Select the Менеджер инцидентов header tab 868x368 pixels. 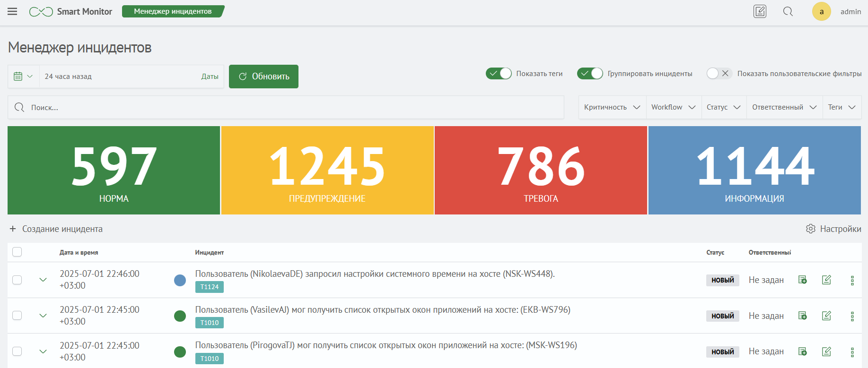coord(173,11)
